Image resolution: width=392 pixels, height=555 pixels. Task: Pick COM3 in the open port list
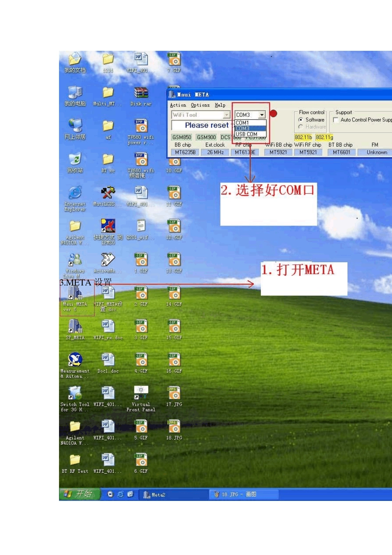pos(250,128)
